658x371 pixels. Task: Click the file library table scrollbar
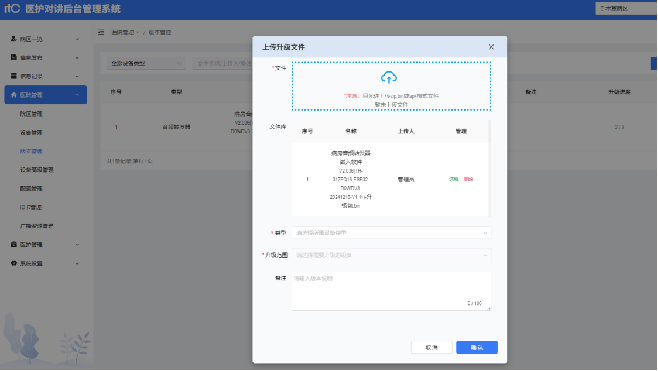(x=490, y=168)
